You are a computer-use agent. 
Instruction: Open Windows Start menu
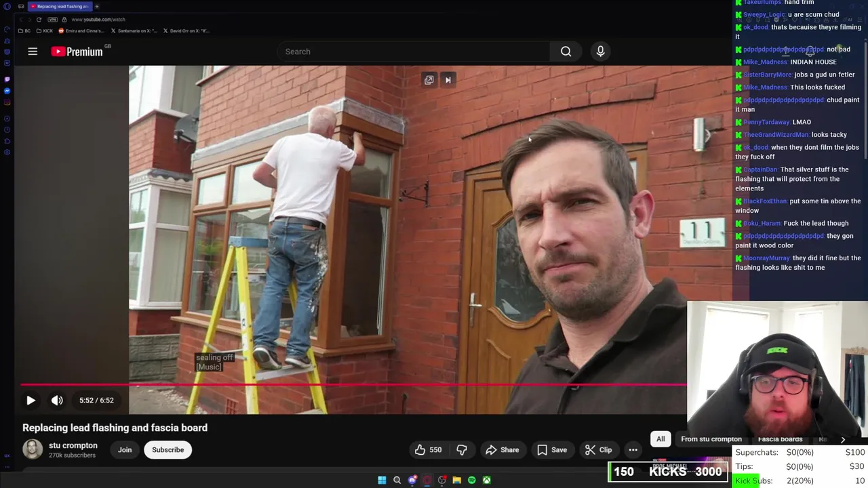382,480
